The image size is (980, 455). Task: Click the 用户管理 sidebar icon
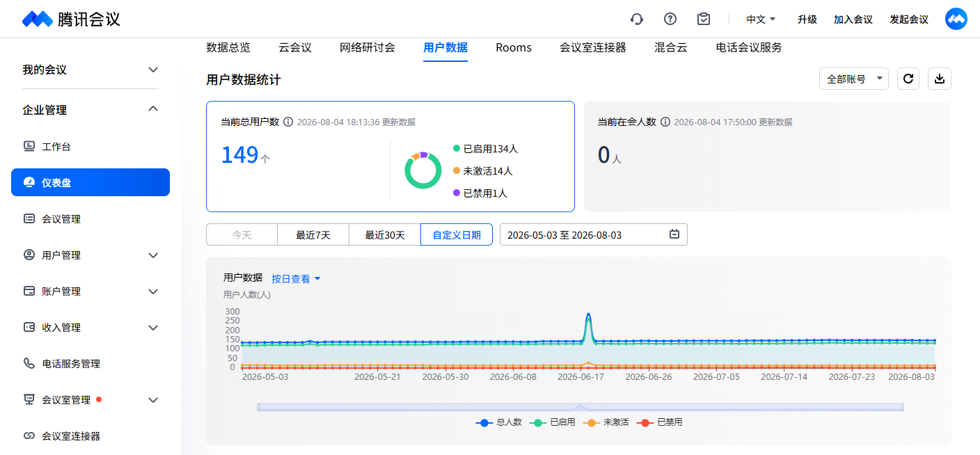pos(29,255)
